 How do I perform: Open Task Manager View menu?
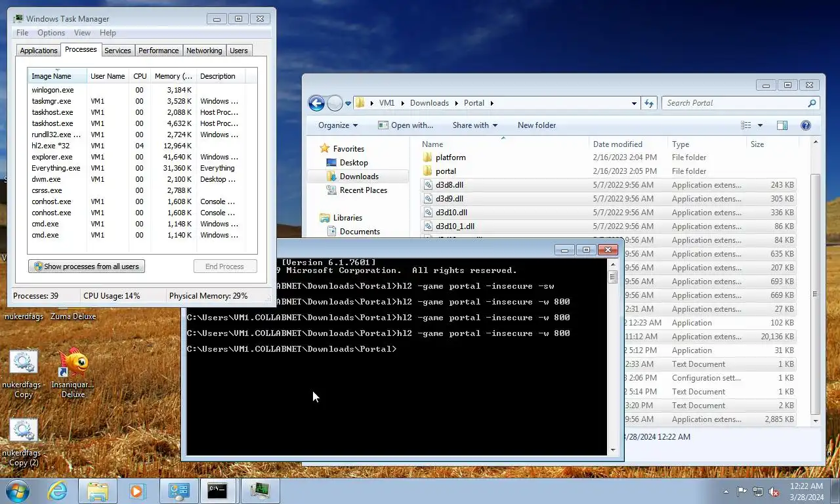pyautogui.click(x=82, y=33)
